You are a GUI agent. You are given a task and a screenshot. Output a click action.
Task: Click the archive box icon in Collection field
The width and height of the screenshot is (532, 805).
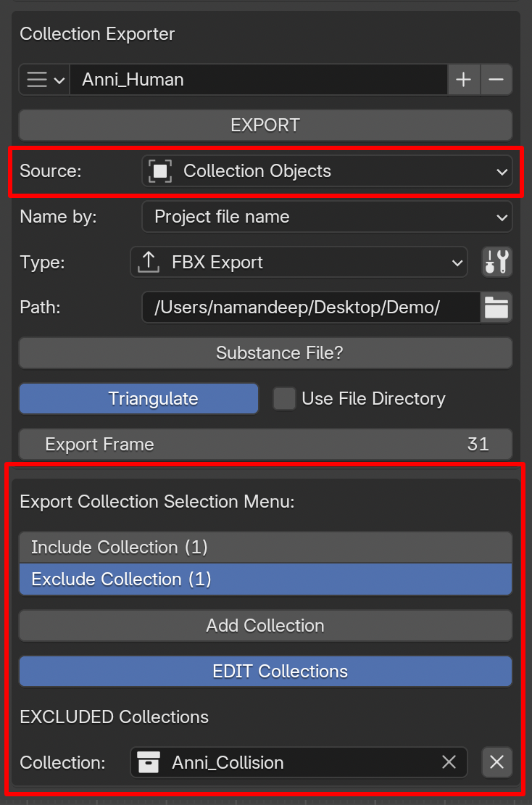(149, 762)
